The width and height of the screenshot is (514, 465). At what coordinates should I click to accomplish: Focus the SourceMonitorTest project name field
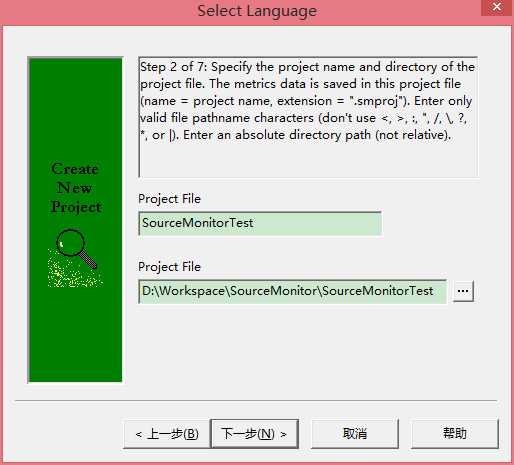coord(260,223)
